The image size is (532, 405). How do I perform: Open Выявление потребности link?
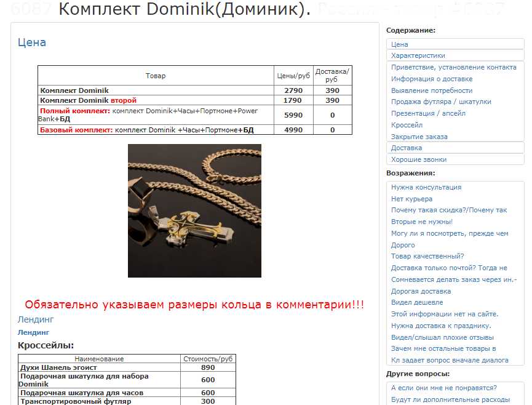[x=427, y=90]
